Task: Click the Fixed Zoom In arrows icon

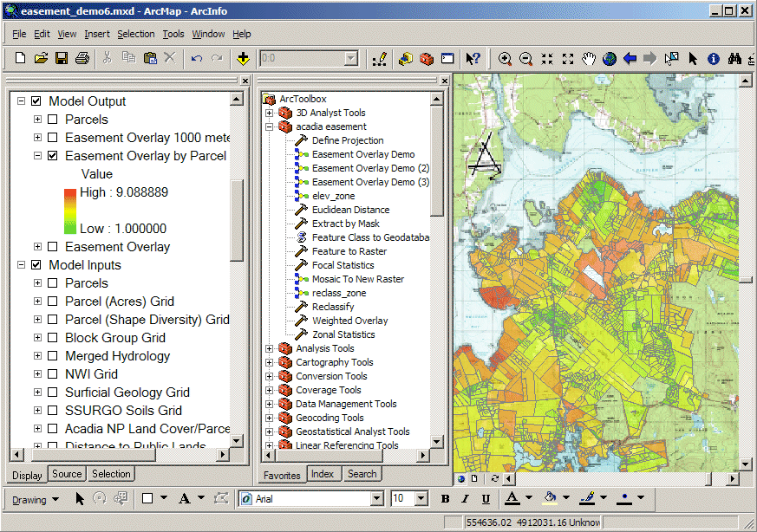Action: tap(547, 59)
